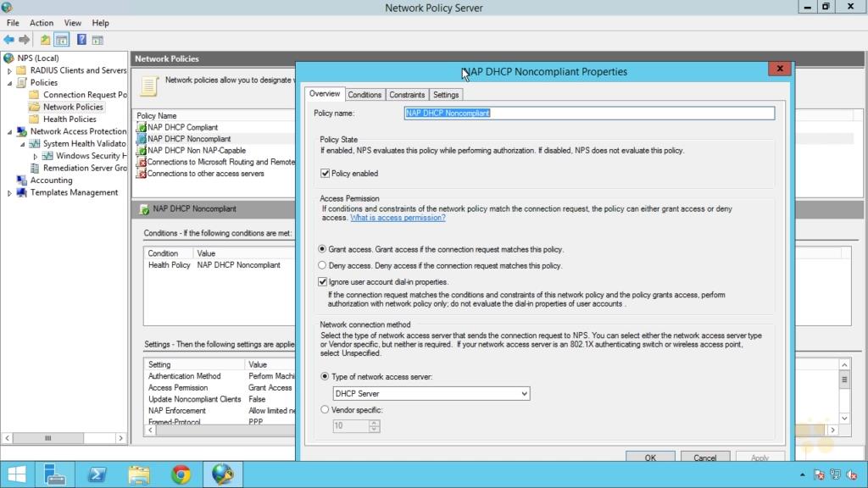Open the Windows Start button
The width and height of the screenshot is (868, 488).
click(x=17, y=474)
